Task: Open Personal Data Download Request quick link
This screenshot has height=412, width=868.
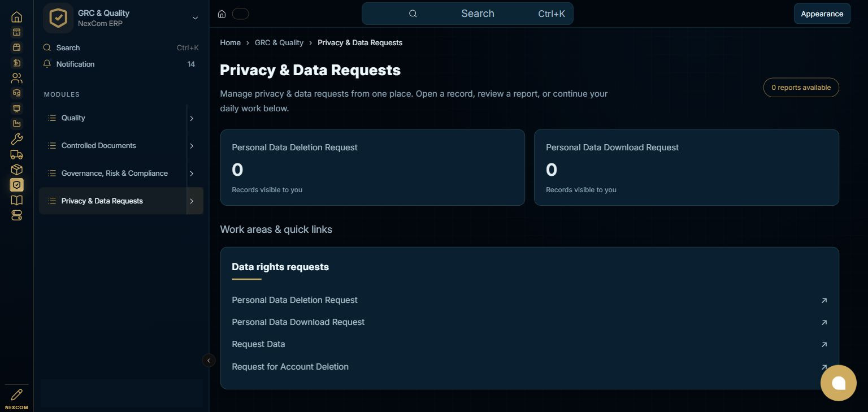Action: [x=530, y=322]
